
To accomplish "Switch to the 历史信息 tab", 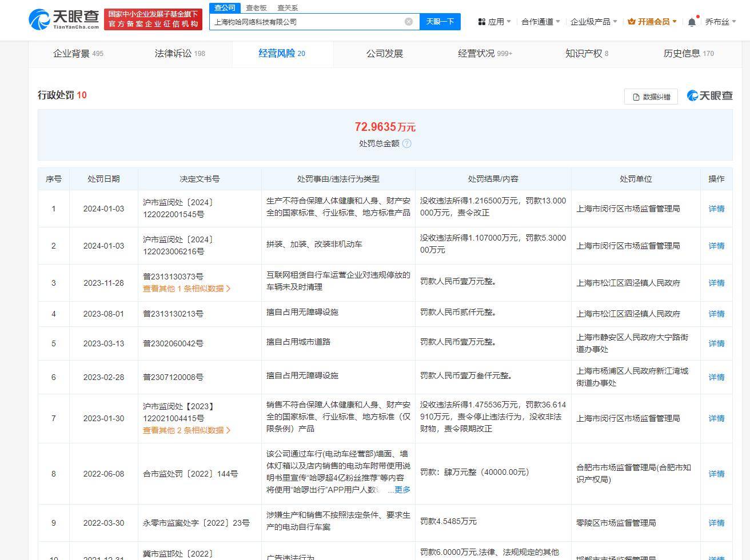I will 689,54.
